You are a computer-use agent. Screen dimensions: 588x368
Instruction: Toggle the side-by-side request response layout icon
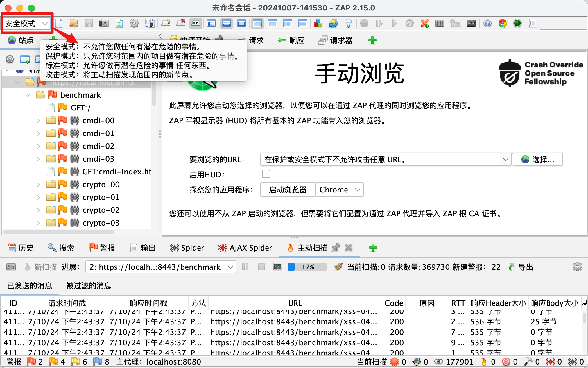pyautogui.click(x=288, y=23)
